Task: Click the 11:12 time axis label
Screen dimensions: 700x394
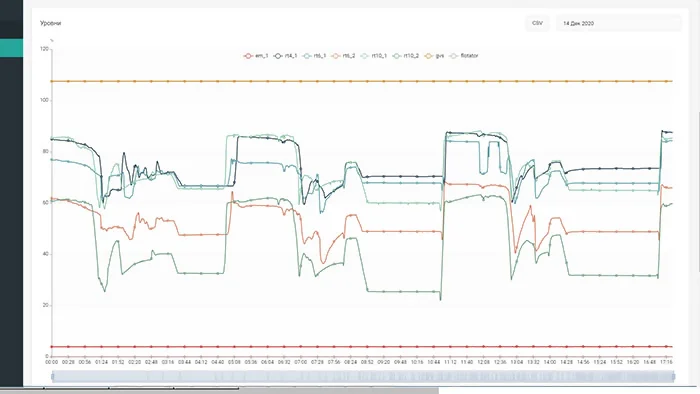Action: (450, 362)
